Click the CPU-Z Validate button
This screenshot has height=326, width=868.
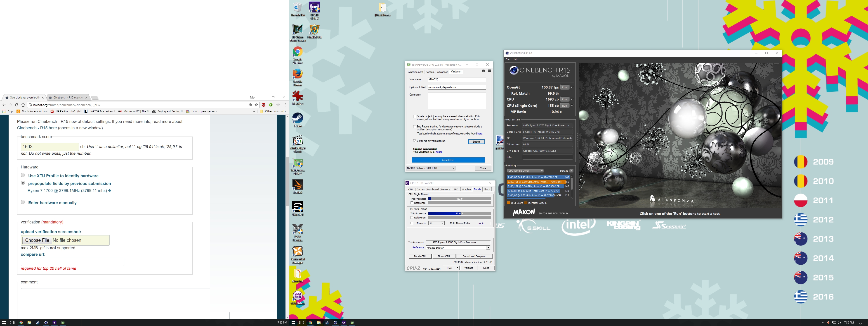pos(468,268)
